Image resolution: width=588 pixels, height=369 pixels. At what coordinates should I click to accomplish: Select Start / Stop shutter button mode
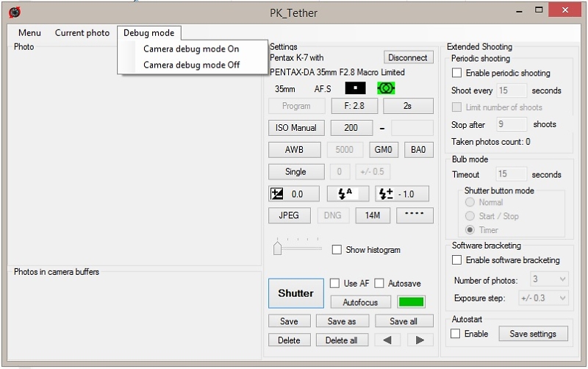tap(470, 216)
